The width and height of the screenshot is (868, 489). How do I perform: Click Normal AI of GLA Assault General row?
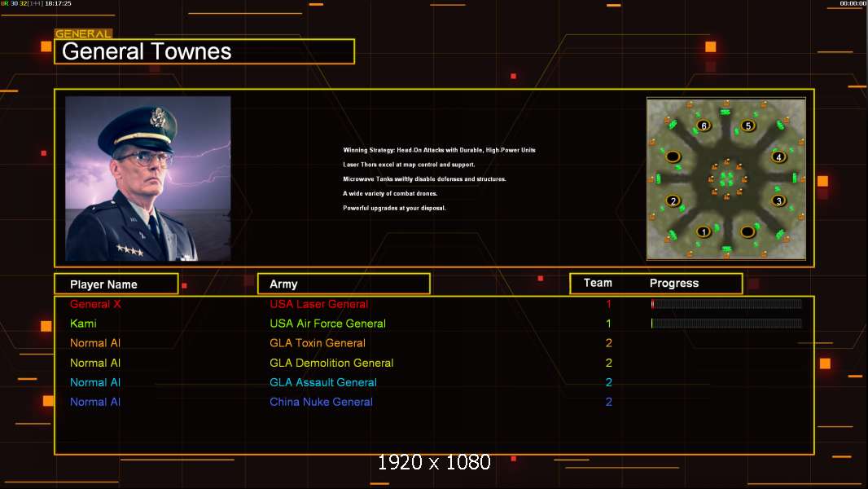[x=95, y=382]
